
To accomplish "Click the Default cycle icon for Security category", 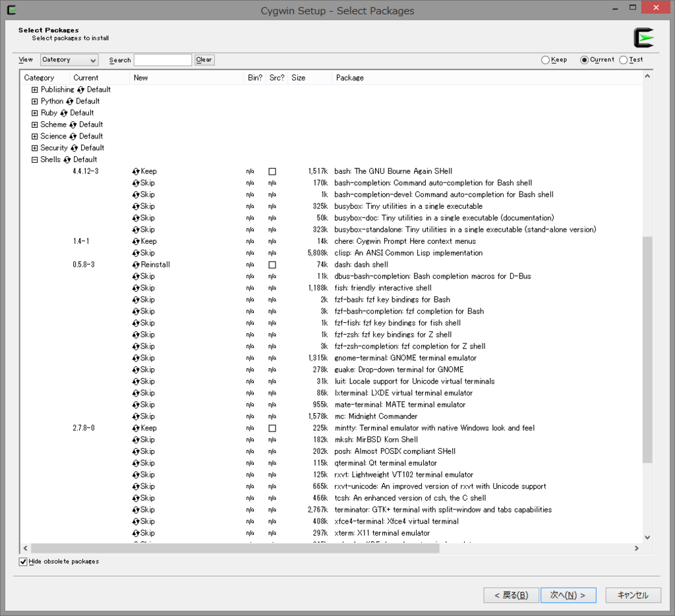I will click(74, 148).
